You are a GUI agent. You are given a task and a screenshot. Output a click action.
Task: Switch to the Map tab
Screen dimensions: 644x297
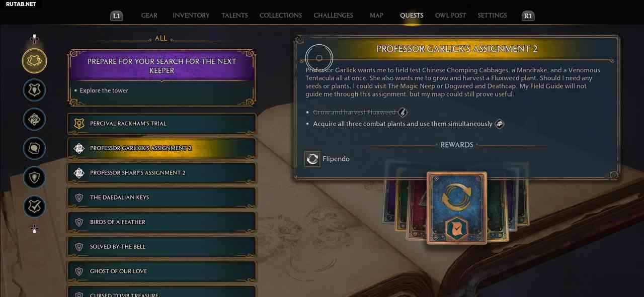click(x=376, y=16)
